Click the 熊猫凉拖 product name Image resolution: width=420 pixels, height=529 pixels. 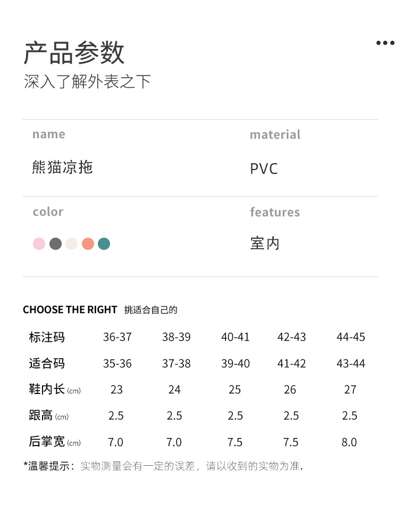coord(62,167)
